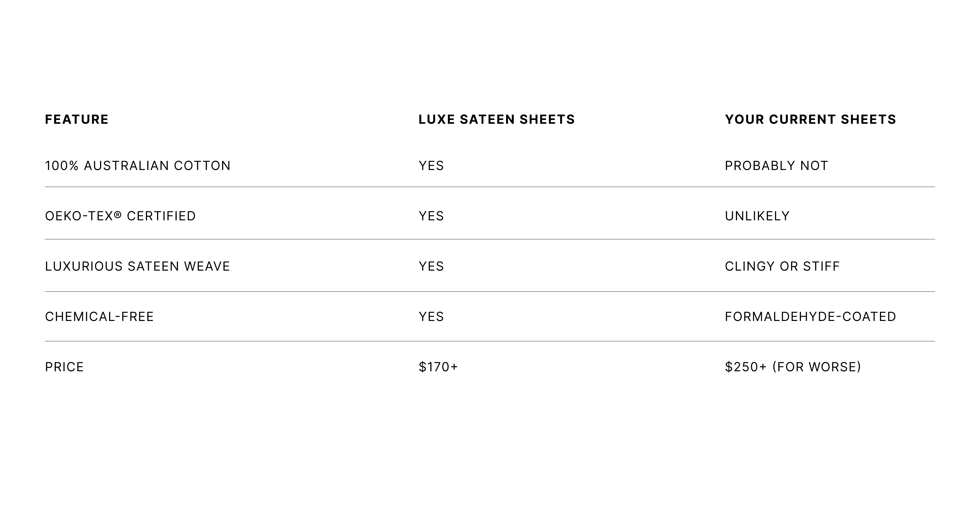Click YES in the Chemical-Free row
This screenshot has width=980, height=527.
pyautogui.click(x=431, y=316)
